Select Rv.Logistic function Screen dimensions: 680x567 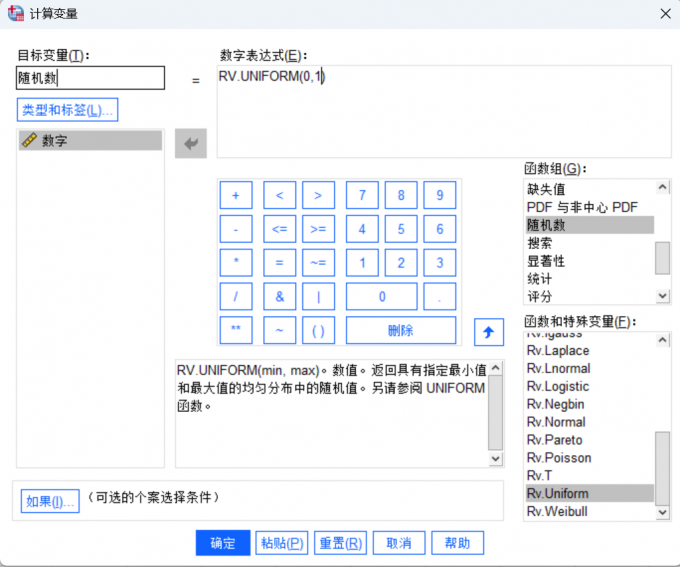(589, 386)
